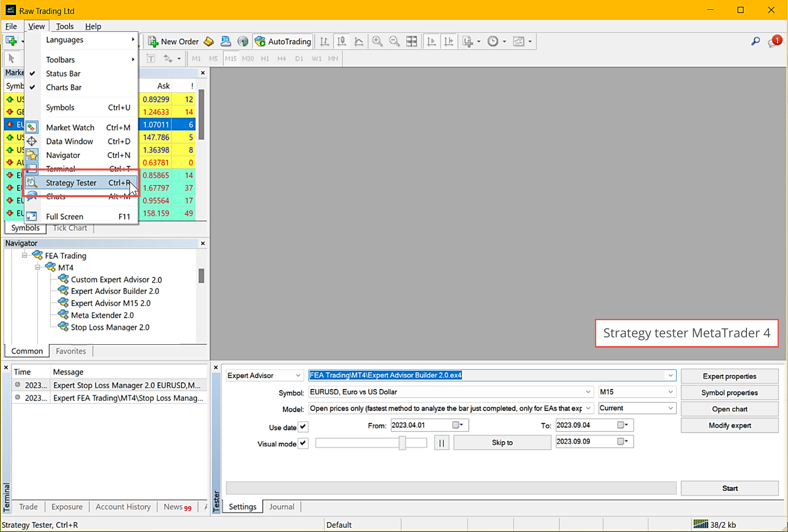Click the new chart icon
The height and width of the screenshot is (532, 788).
pyautogui.click(x=11, y=41)
